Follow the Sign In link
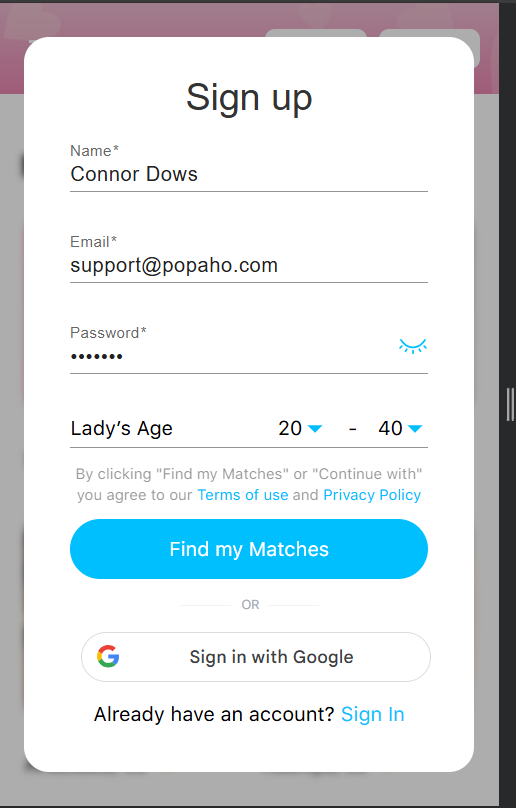The width and height of the screenshot is (516, 808). [373, 715]
